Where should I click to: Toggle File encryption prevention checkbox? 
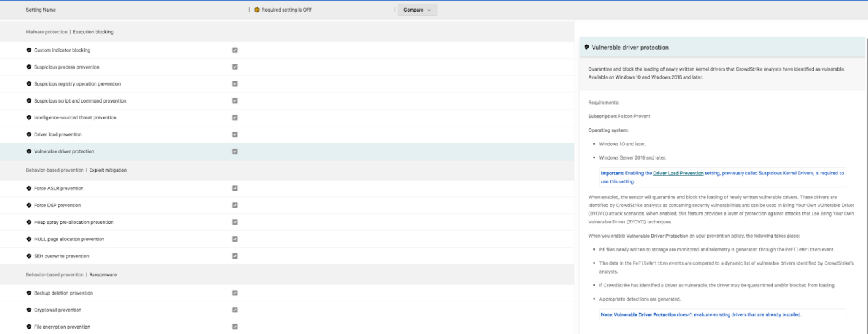[235, 327]
